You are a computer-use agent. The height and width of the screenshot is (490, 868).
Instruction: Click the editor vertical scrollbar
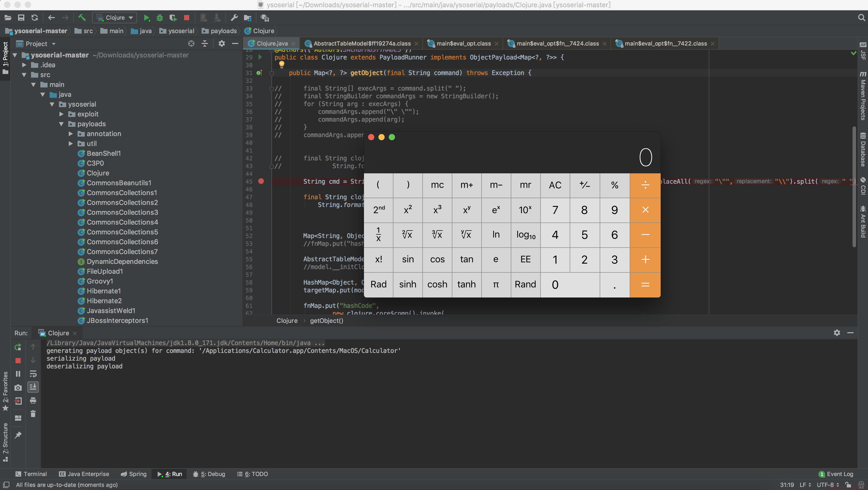click(854, 187)
